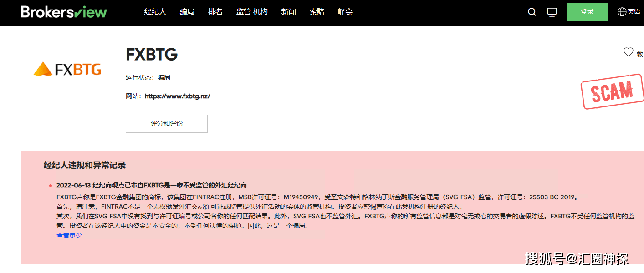Click the monitor screen icon in navbar
Viewport: 644px width, 273px height.
(x=552, y=12)
